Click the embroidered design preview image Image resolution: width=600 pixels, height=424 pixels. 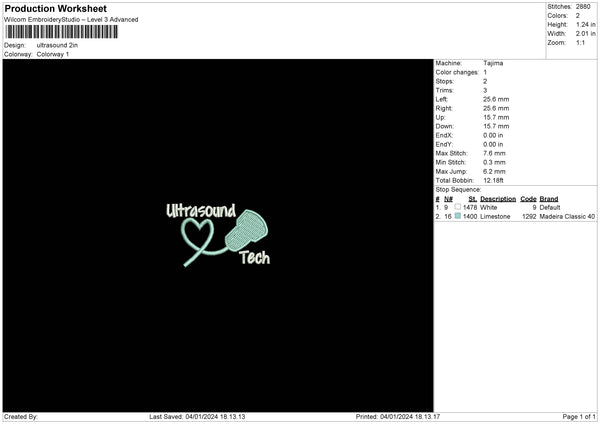(x=218, y=235)
